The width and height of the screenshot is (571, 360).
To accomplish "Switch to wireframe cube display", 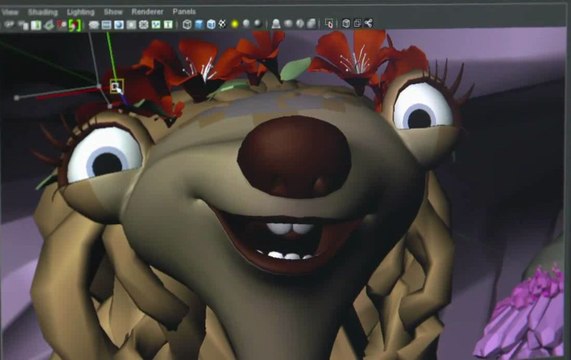I will (187, 24).
